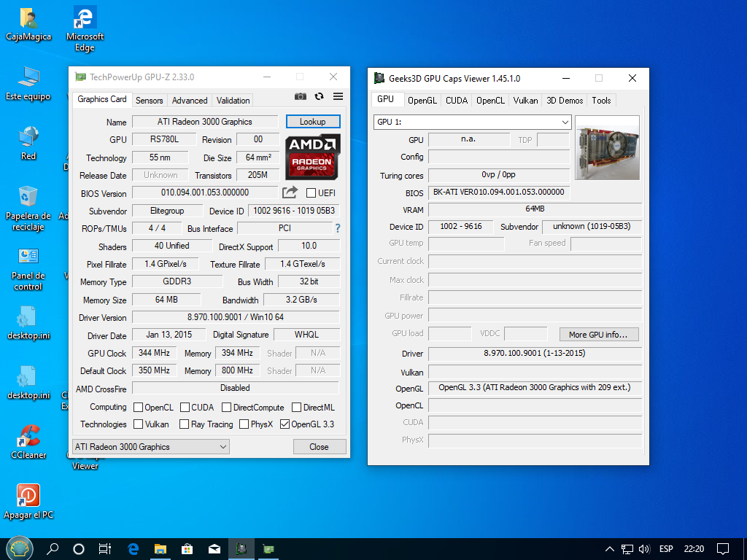The height and width of the screenshot is (560, 747).
Task: Open File Explorer from the taskbar
Action: (160, 549)
